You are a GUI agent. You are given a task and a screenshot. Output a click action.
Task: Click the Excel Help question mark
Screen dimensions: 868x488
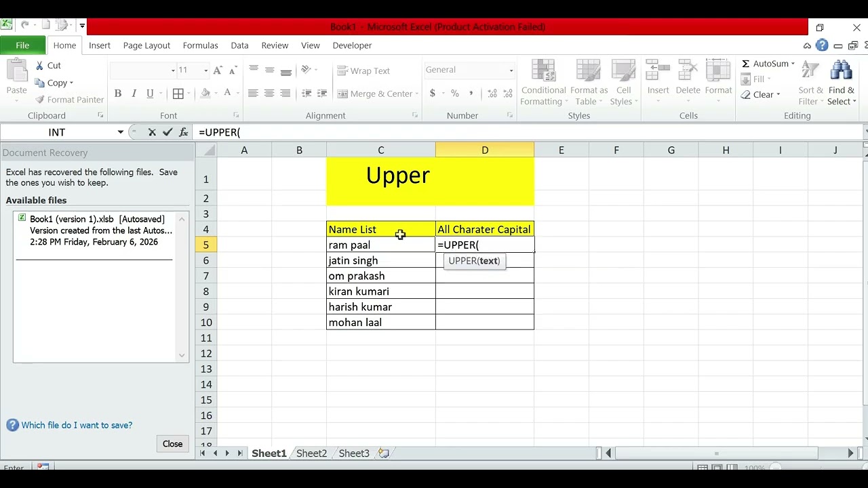tap(822, 45)
